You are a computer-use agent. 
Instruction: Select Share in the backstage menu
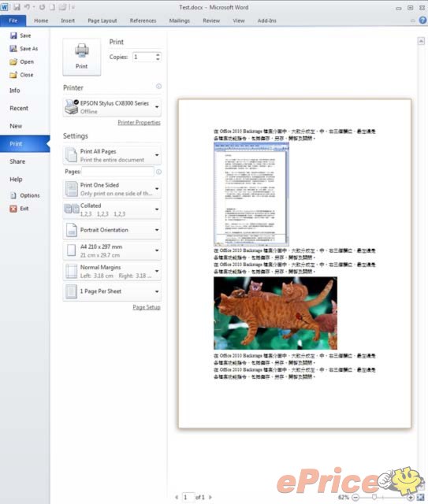click(17, 161)
